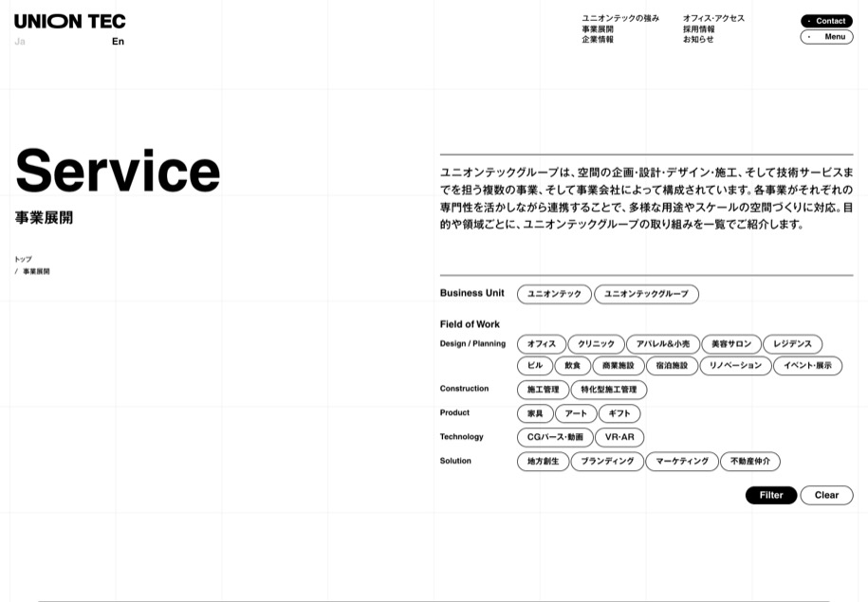Choose the 地方創生 solution tag
Image resolution: width=868 pixels, height=602 pixels.
coord(543,461)
